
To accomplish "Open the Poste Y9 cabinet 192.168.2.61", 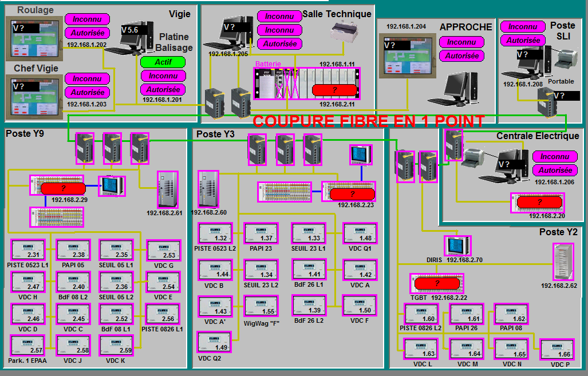I will [x=167, y=189].
